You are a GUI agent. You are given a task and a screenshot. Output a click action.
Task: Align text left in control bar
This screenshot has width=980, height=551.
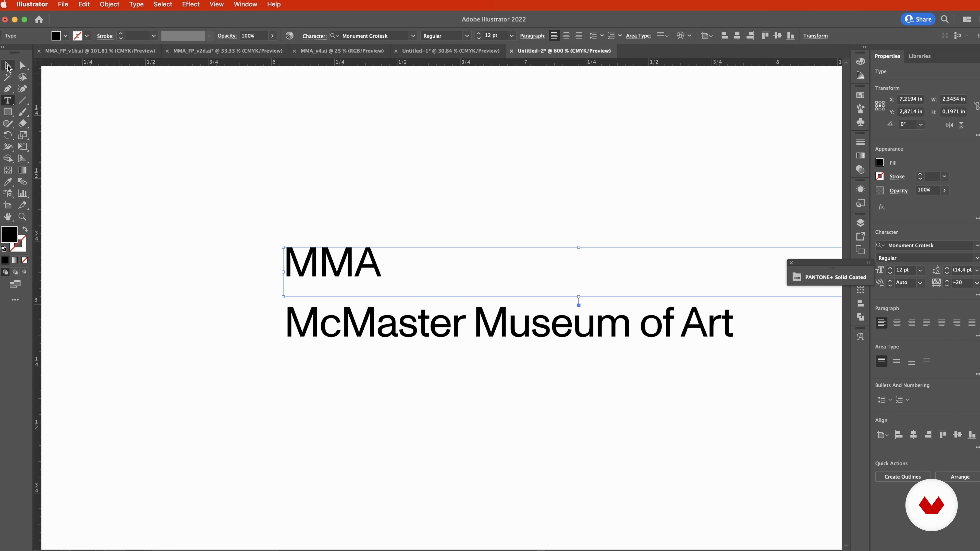click(x=554, y=36)
